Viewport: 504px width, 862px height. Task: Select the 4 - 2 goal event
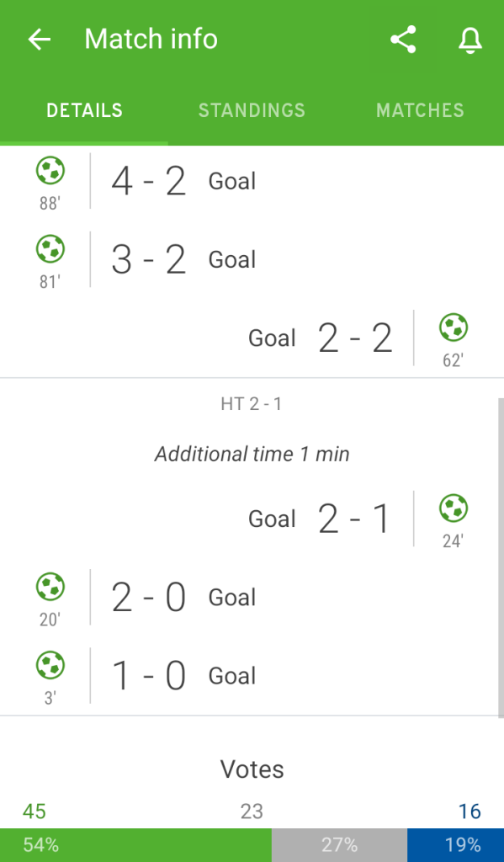pyautogui.click(x=252, y=182)
